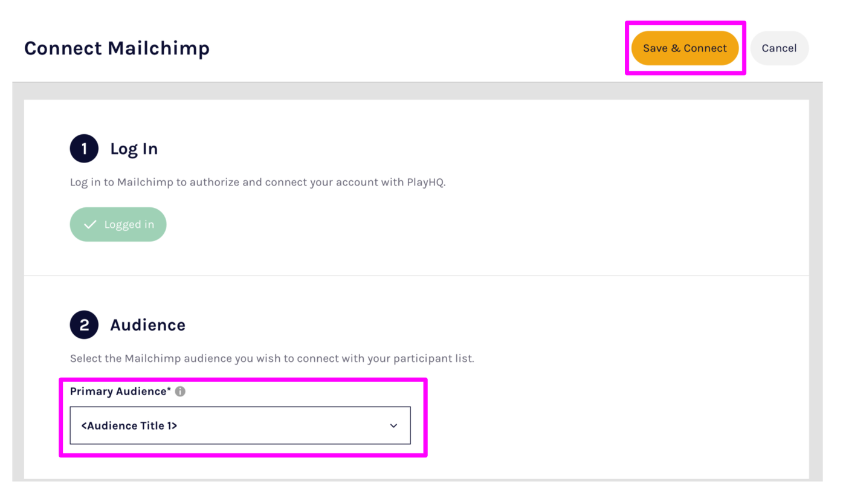Select the Log In section heading
The image size is (846, 504).
tap(134, 149)
